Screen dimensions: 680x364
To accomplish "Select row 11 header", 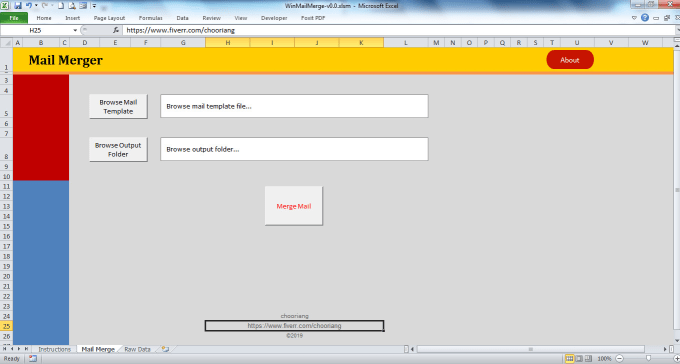I will [7, 187].
